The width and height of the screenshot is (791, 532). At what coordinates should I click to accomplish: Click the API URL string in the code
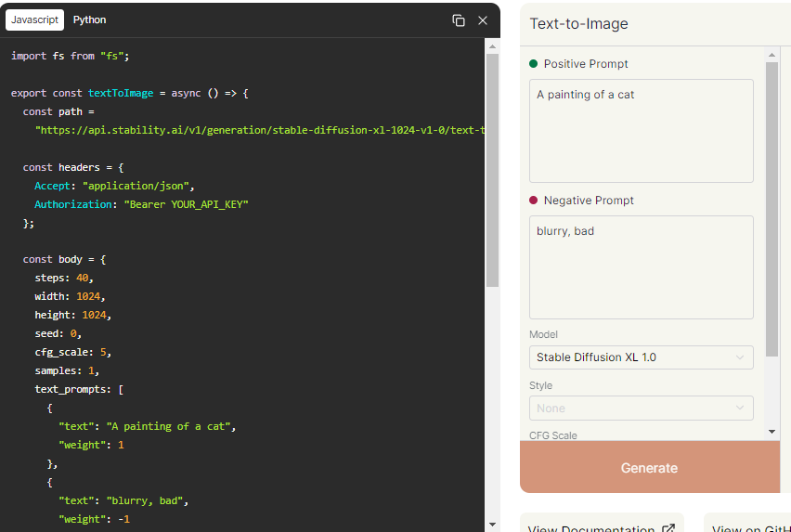click(x=260, y=130)
